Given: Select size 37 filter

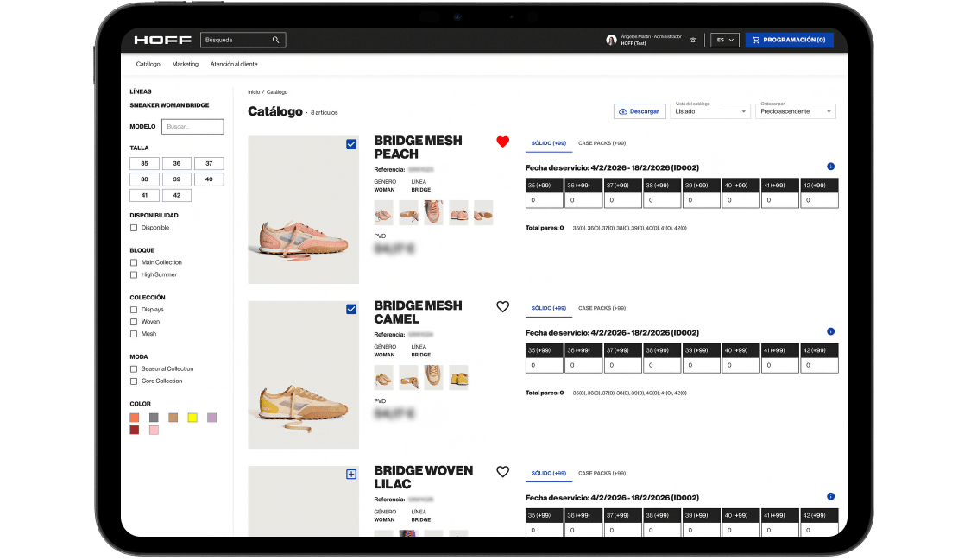Looking at the screenshot, I should 209,164.
